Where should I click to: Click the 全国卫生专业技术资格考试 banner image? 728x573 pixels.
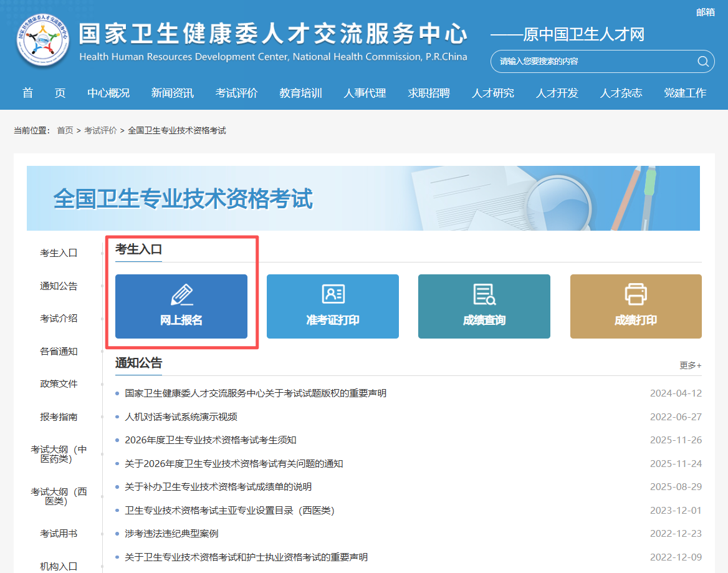click(x=363, y=198)
